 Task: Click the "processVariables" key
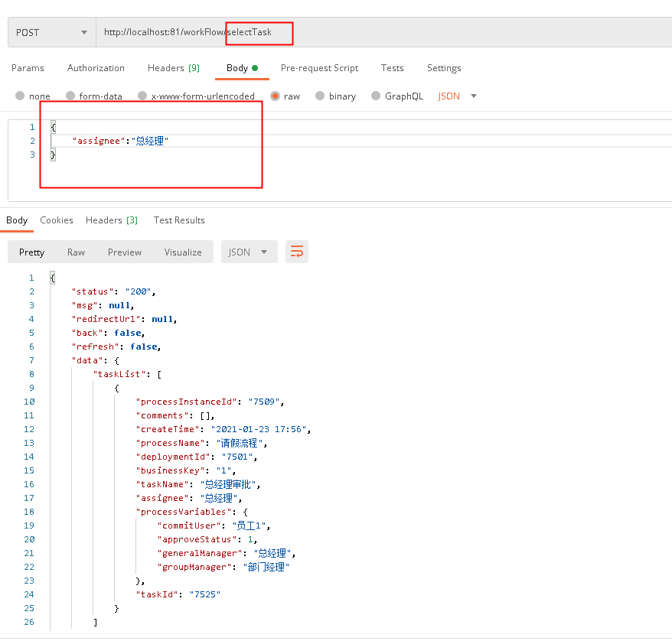[x=184, y=512]
